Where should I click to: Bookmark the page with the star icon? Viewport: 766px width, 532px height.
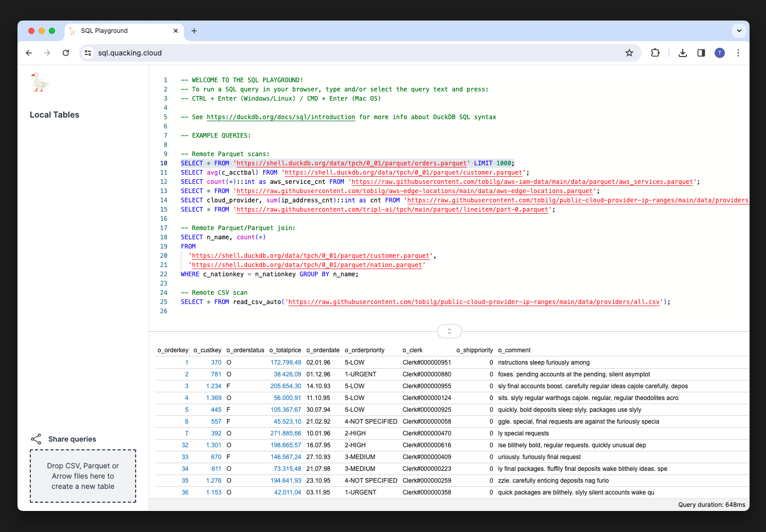pos(629,53)
